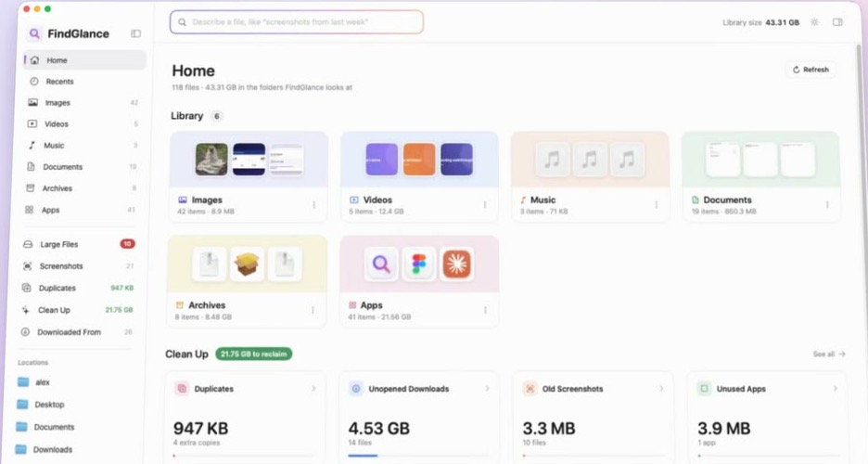
Task: Open the Images card options menu
Action: pos(313,205)
